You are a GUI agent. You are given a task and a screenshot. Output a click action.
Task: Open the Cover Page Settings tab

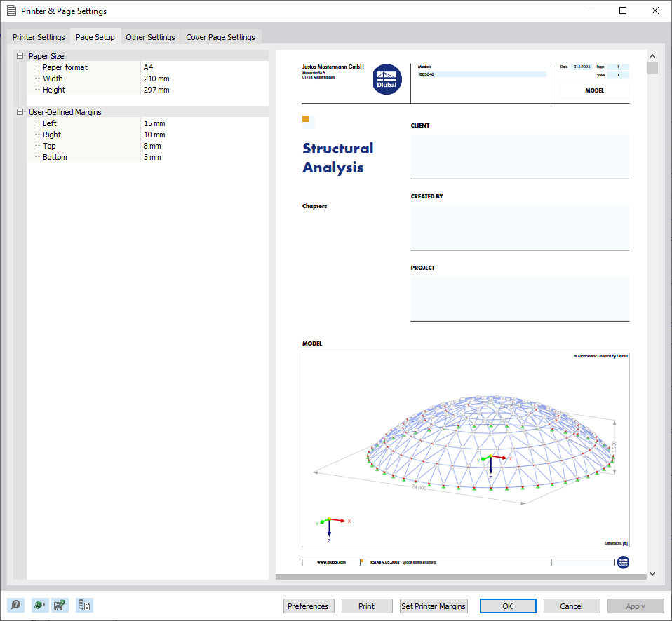coord(221,37)
